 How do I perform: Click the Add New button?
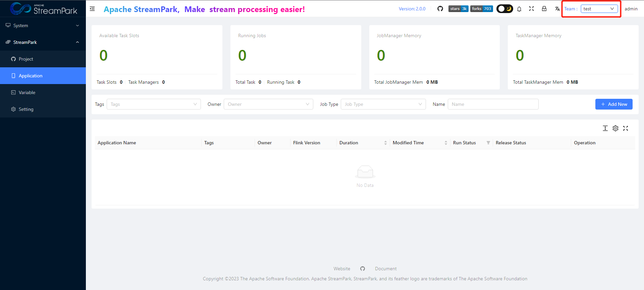(x=614, y=104)
